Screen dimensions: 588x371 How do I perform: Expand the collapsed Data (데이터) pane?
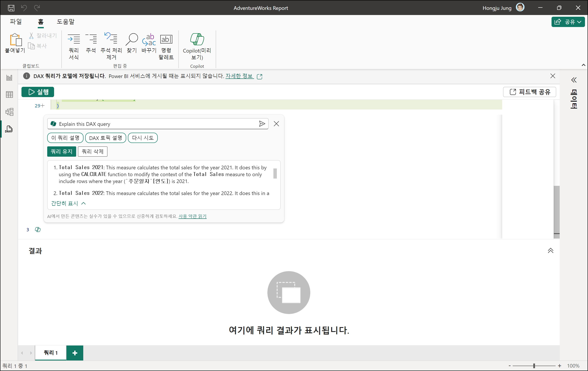click(574, 80)
